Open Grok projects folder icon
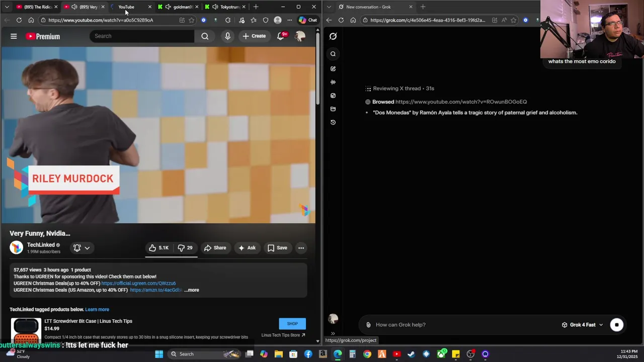The image size is (644, 362). [x=333, y=109]
